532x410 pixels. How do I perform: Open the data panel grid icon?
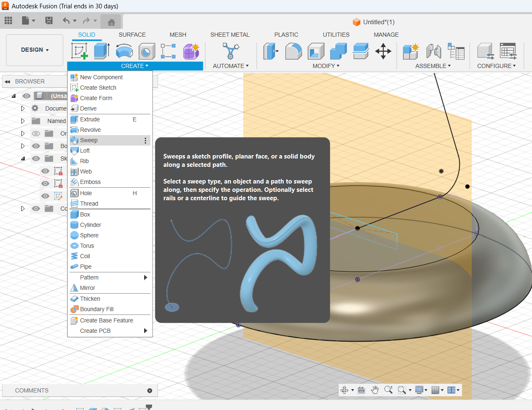pos(8,20)
